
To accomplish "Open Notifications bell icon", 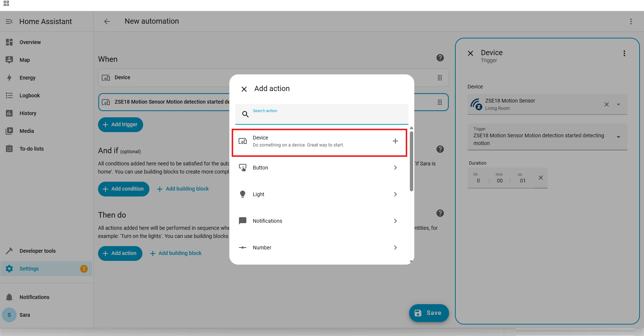I will pos(9,297).
